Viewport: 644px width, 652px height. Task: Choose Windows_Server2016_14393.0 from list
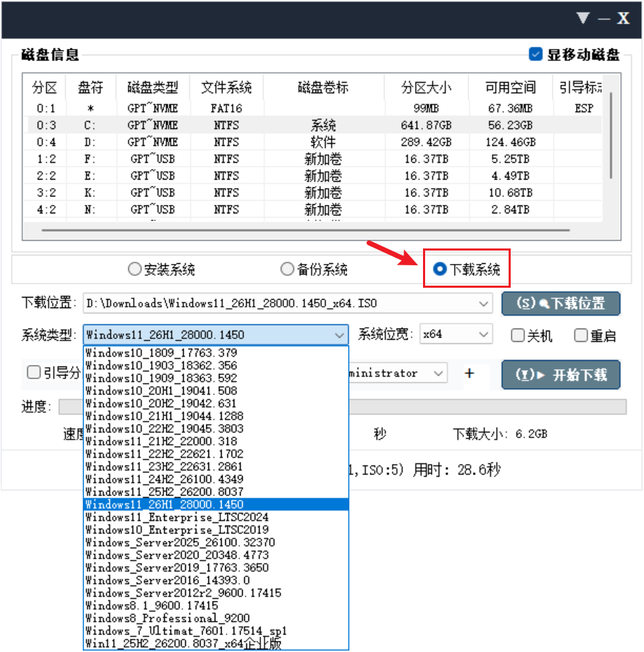tap(216, 580)
